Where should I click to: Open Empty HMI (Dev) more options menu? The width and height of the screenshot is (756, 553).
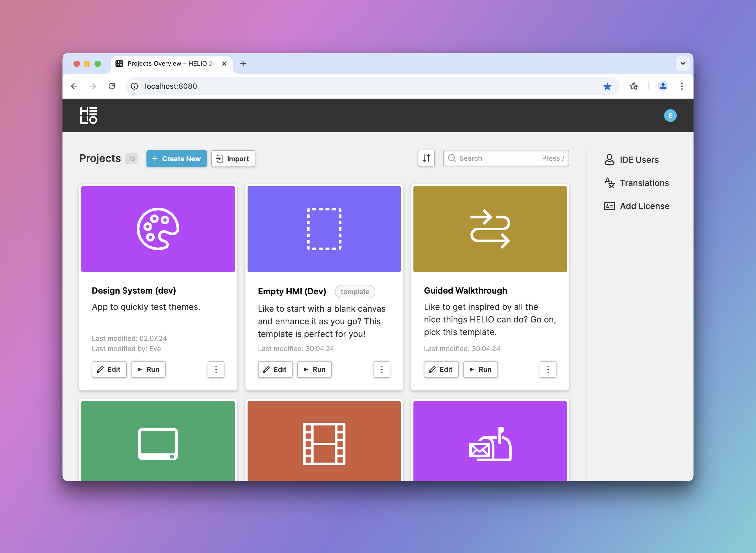pos(381,369)
